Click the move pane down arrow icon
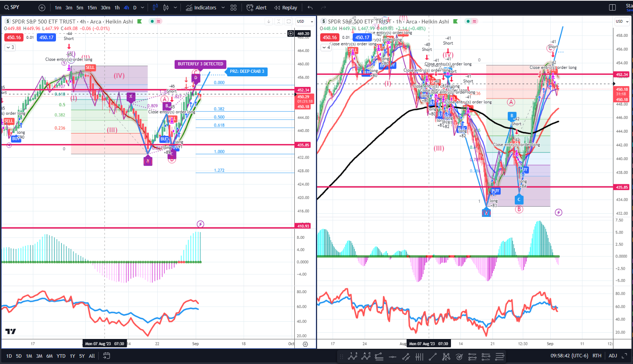633x364 pixels. (269, 22)
